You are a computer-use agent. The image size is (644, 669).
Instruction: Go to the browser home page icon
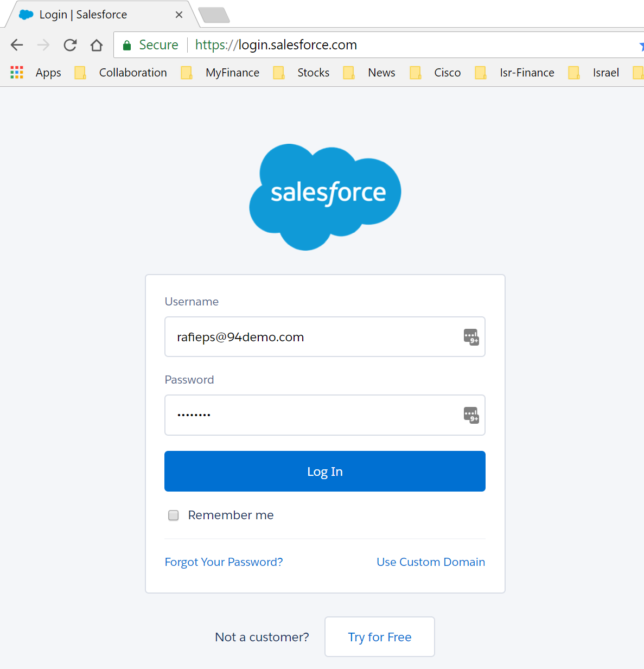[97, 45]
